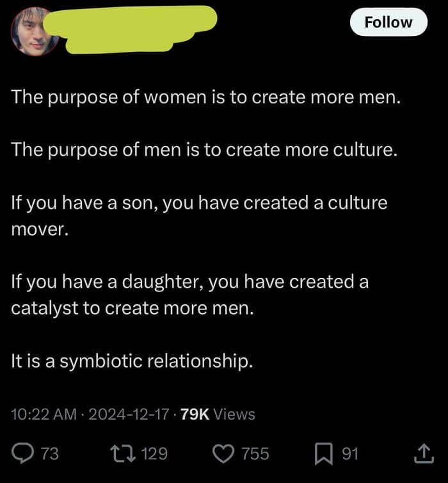This screenshot has height=483, width=448.
Task: Click the 'culture mover' paragraph
Action: (x=199, y=216)
